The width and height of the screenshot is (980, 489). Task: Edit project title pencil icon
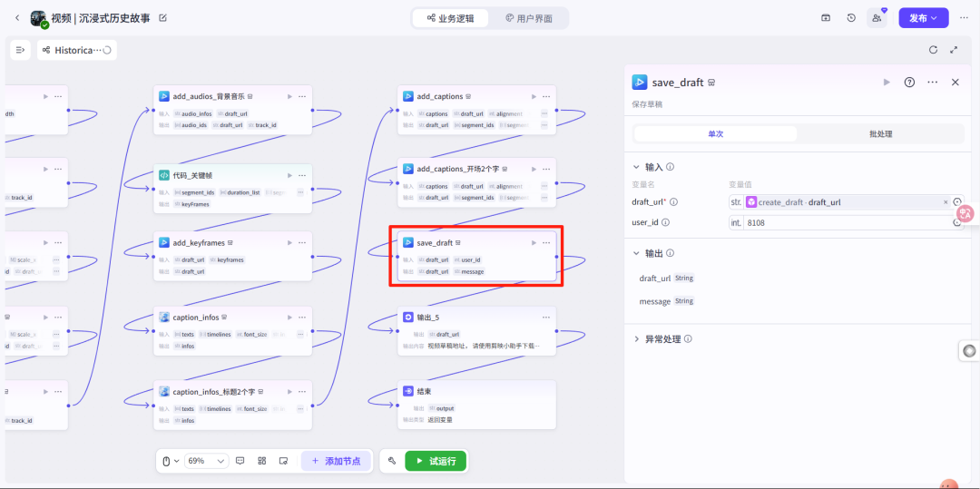click(x=163, y=18)
